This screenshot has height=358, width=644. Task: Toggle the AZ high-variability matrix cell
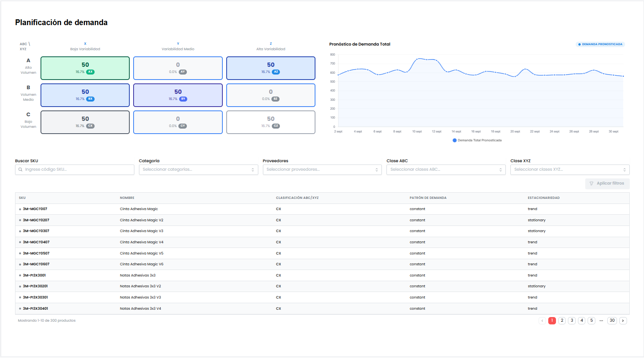point(270,68)
